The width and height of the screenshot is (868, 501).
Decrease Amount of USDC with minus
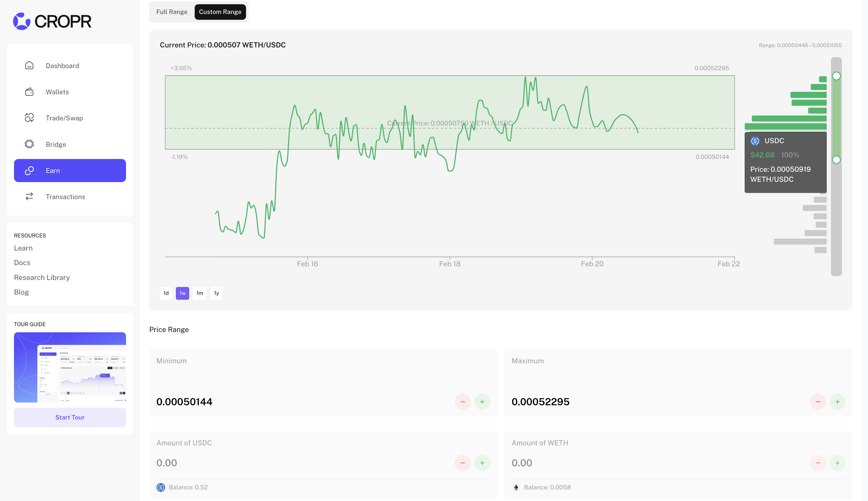462,463
